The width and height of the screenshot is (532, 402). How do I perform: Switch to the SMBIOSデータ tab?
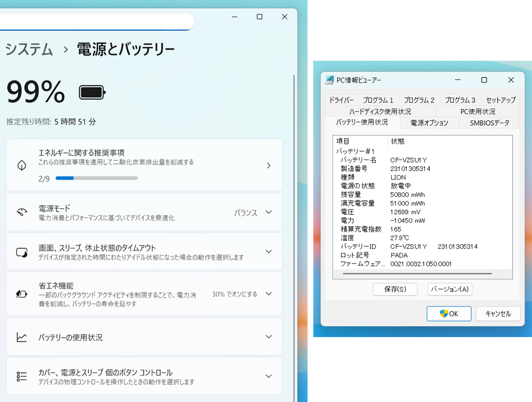(x=489, y=123)
